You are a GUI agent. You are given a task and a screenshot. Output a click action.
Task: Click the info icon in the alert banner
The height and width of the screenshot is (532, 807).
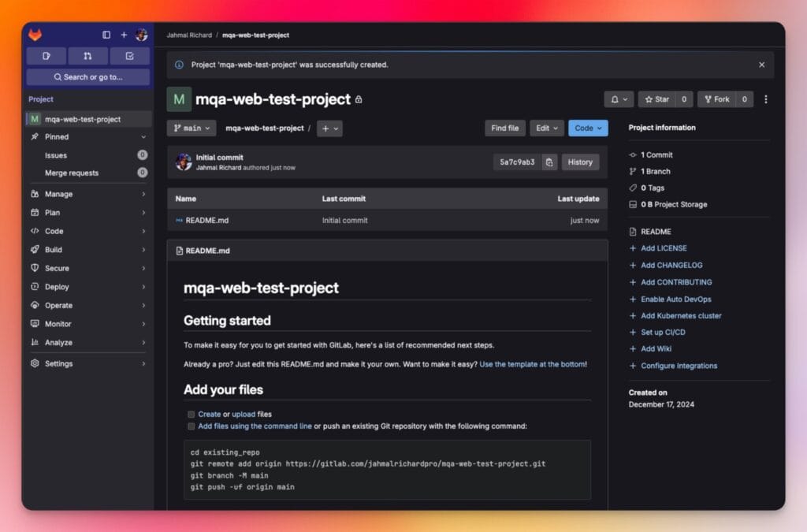pyautogui.click(x=179, y=65)
